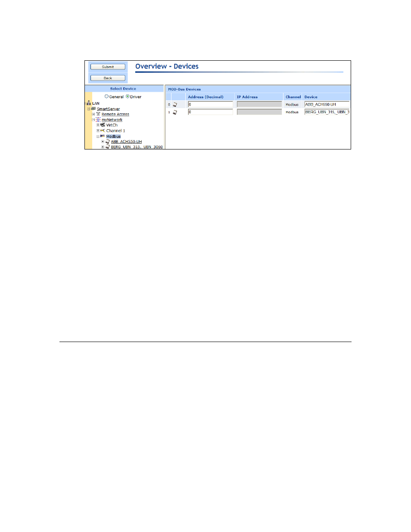
Task: Expand the Channel 1 node
Action: pyautogui.click(x=98, y=131)
